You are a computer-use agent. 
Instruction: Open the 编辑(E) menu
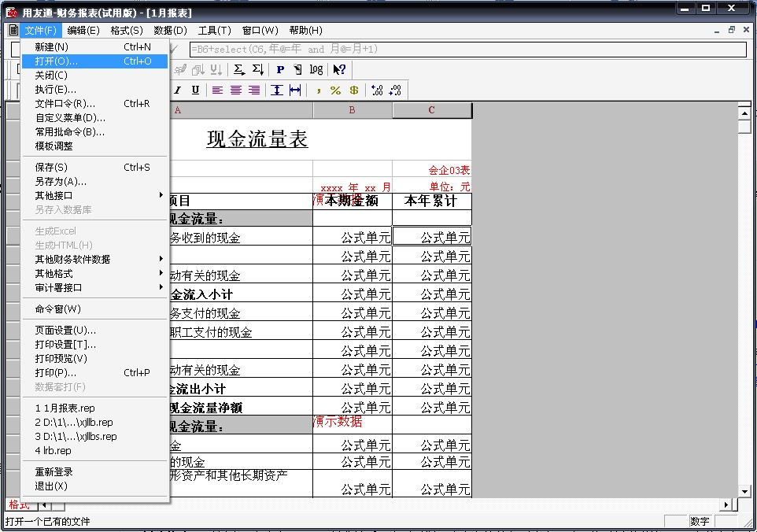pyautogui.click(x=83, y=31)
